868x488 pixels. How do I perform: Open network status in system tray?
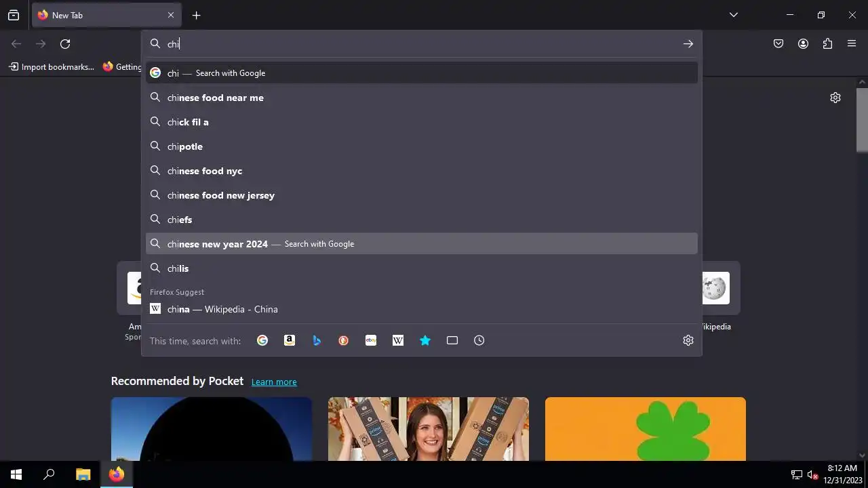[x=797, y=474]
